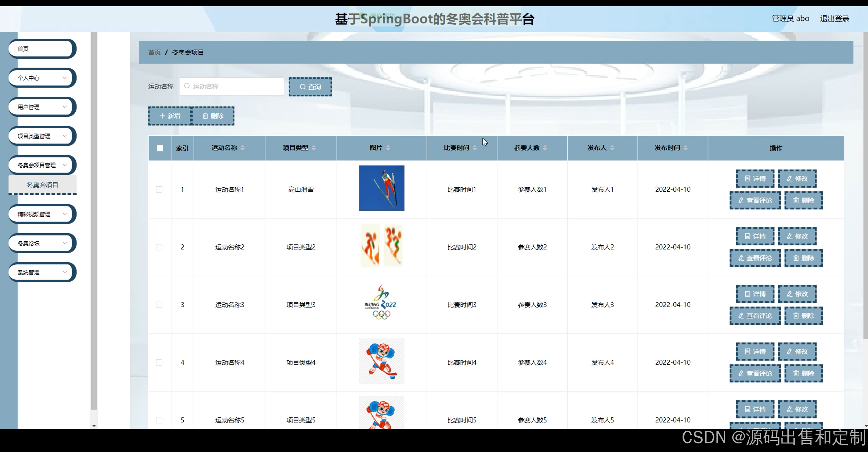Delete row 4 using its trash button
Screen dimensions: 868x452
coord(803,373)
